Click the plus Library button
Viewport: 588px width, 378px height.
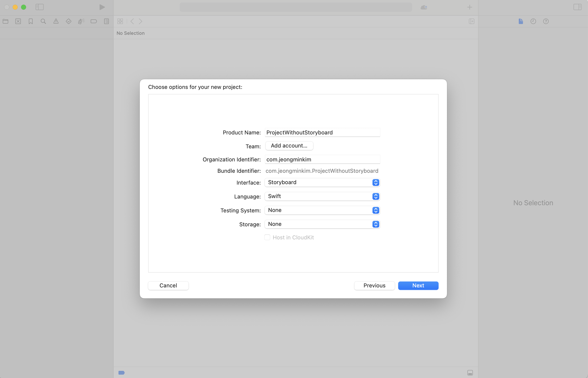[x=469, y=7]
